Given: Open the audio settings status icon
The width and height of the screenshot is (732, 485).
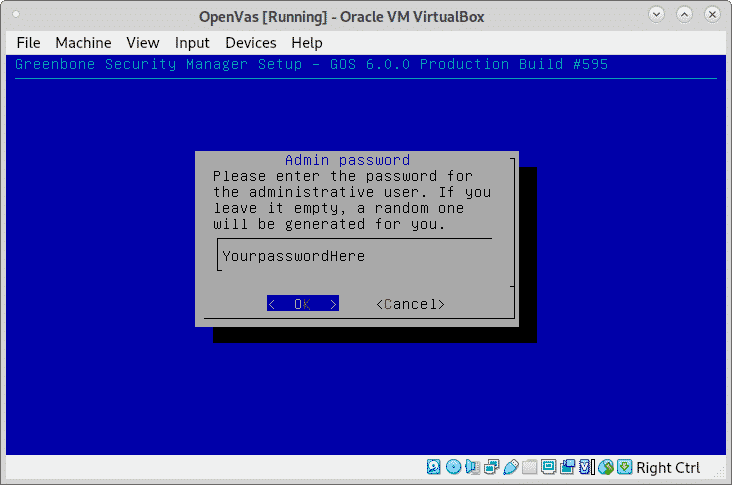Looking at the screenshot, I should [x=472, y=467].
